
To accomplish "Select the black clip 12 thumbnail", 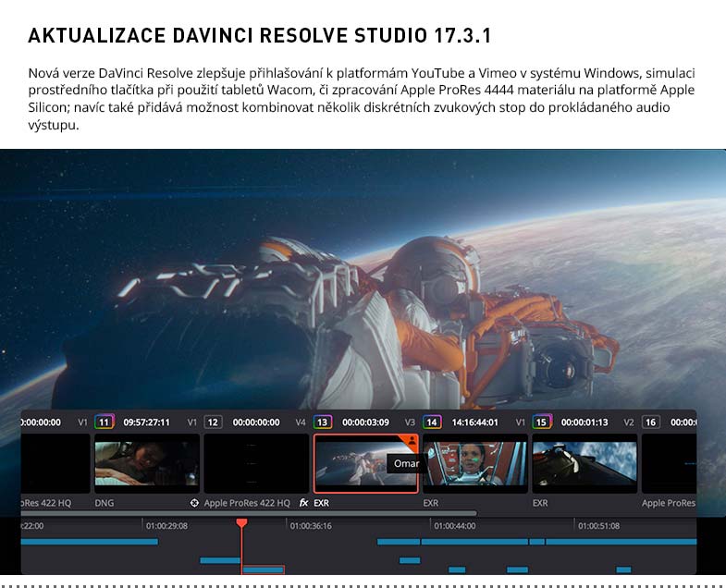I will 256,463.
